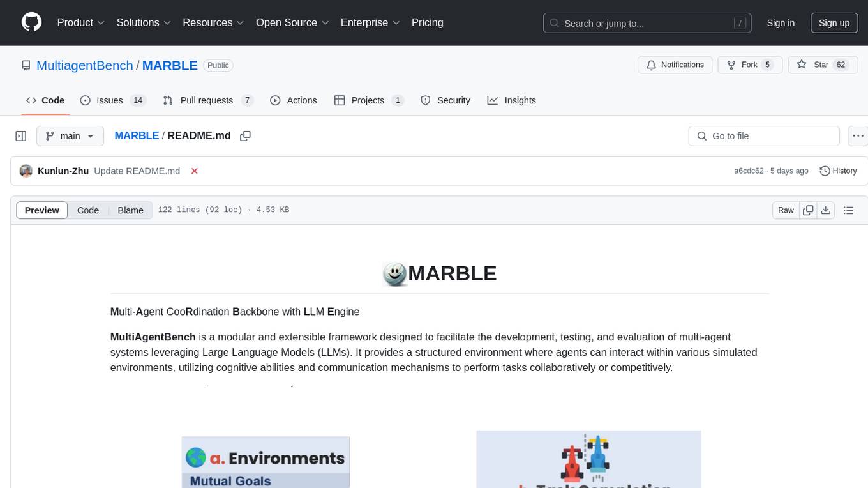Download the raw README file

[x=825, y=210]
